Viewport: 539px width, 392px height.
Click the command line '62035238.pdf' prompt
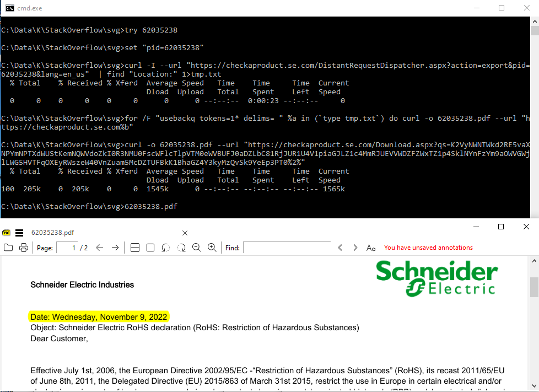[x=89, y=206]
